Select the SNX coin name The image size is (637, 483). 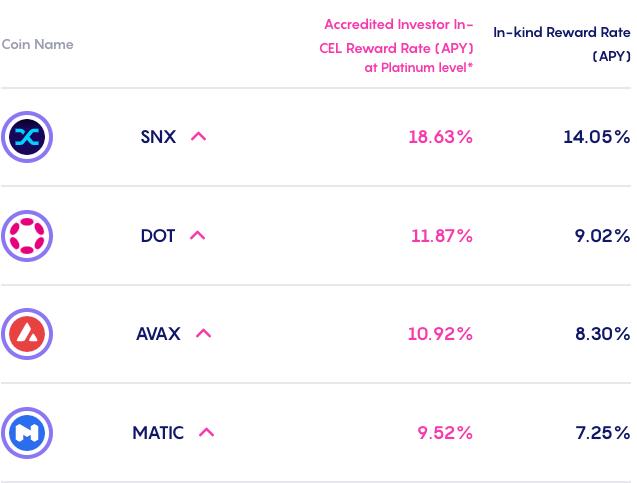[158, 137]
